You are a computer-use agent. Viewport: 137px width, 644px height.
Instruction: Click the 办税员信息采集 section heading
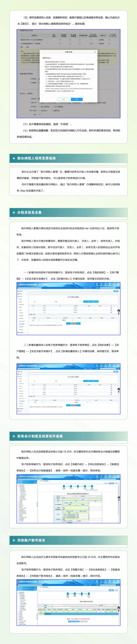[29, 213]
